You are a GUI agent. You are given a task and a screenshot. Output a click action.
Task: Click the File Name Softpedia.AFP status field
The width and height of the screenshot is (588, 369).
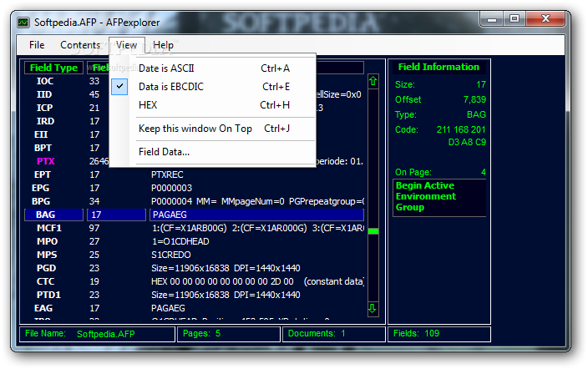point(98,334)
